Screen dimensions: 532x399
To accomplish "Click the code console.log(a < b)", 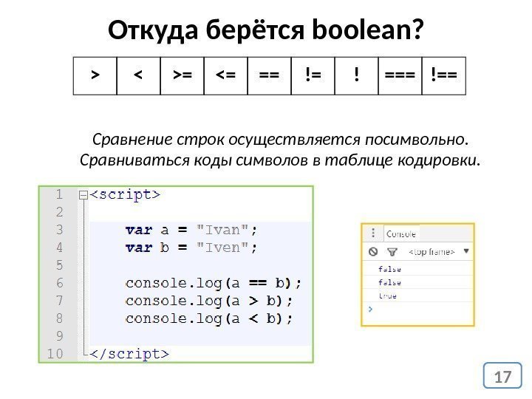I will tap(208, 318).
